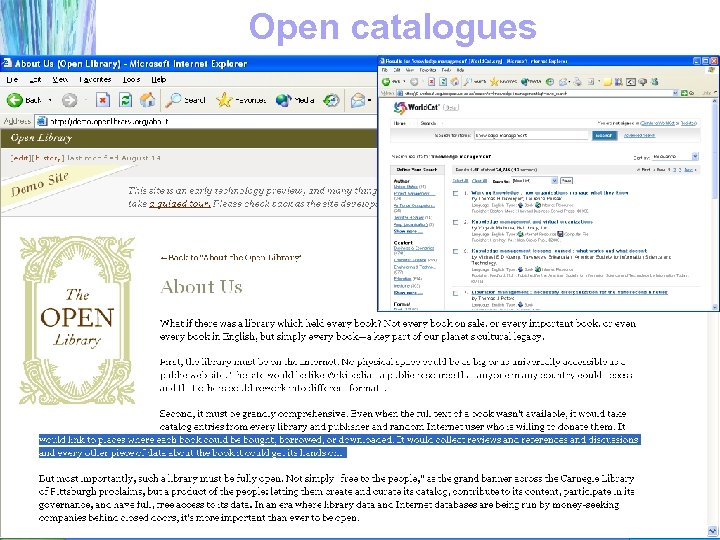Click Refresh icon in WorldCat toolbar
Screen dimensions: 720x540
pyautogui.click(x=443, y=82)
